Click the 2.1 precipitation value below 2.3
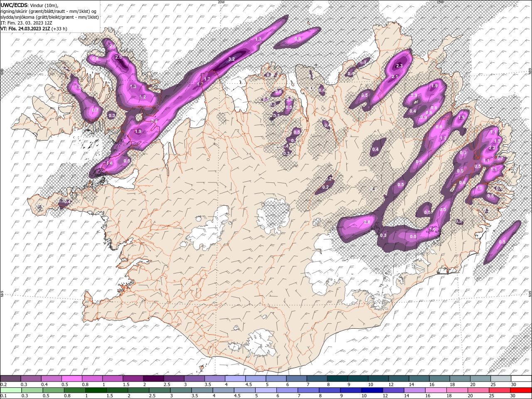The height and width of the screenshot is (399, 532). [x=395, y=76]
